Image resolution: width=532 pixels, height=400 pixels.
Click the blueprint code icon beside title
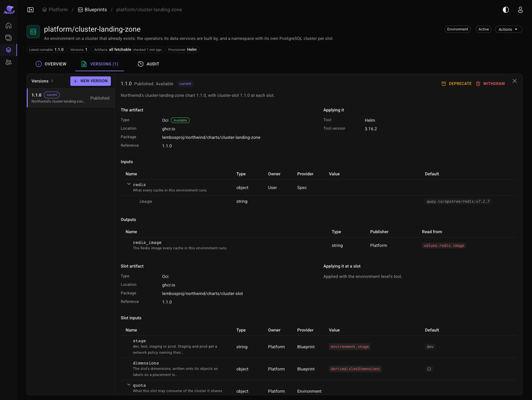pos(33,32)
